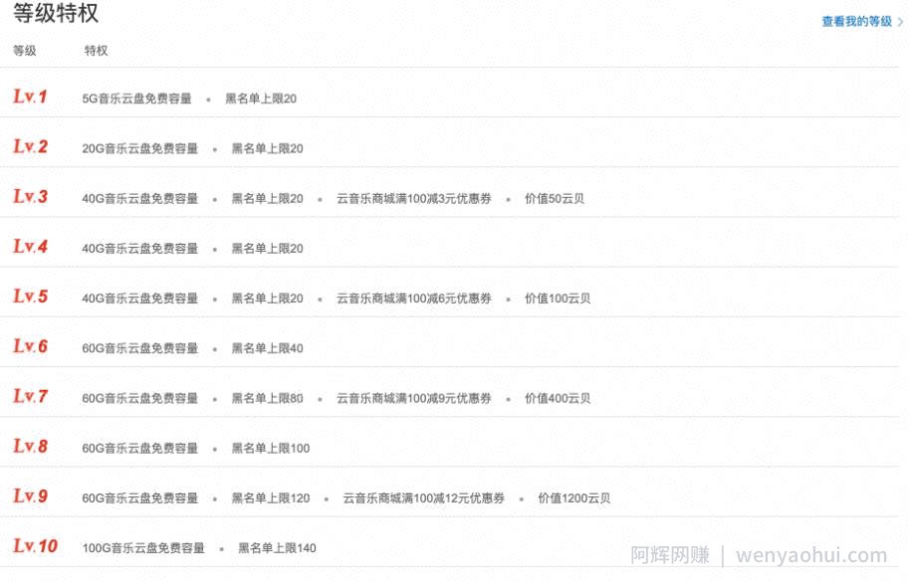Click the text 黑名单上限40
The image size is (908, 588).
pyautogui.click(x=268, y=348)
